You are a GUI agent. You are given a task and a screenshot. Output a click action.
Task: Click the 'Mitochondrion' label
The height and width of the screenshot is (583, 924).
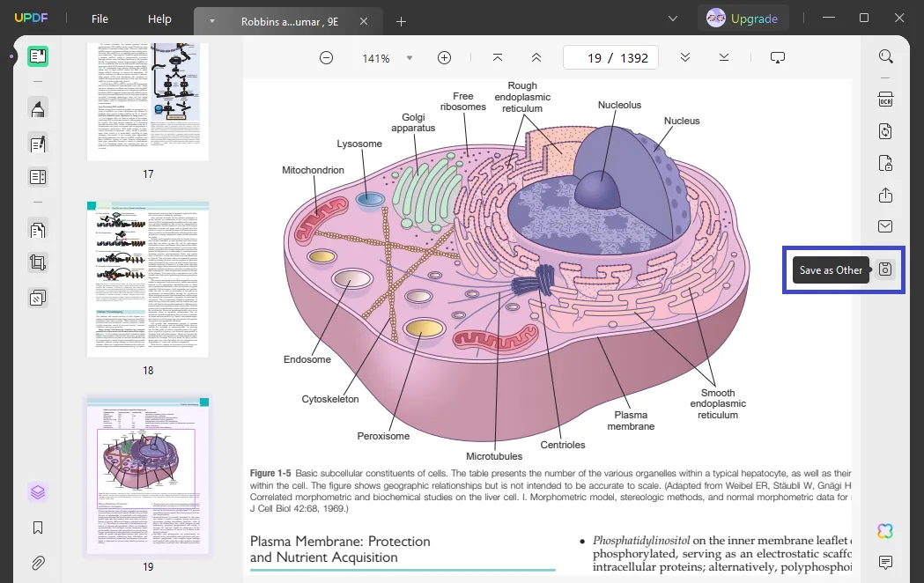(313, 170)
